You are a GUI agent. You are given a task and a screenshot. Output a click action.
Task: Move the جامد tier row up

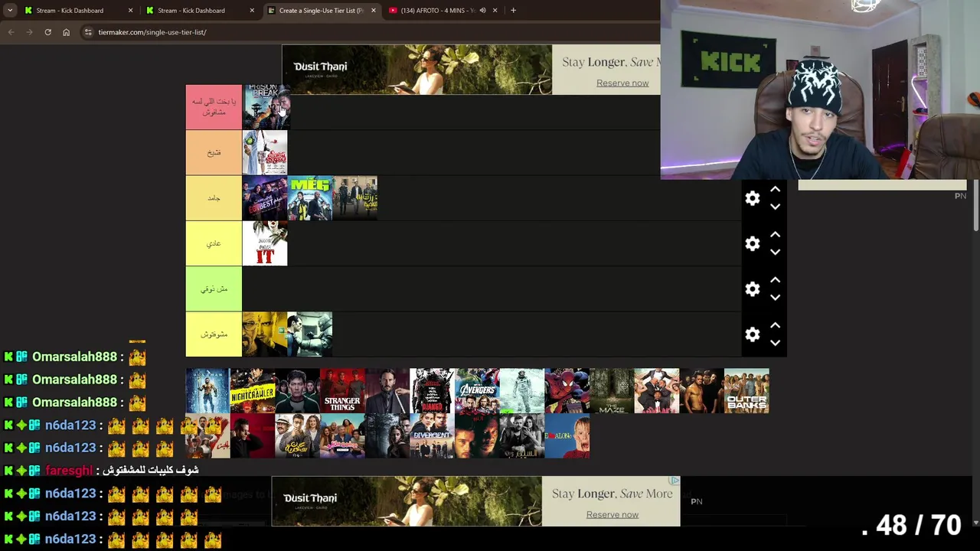coord(775,189)
